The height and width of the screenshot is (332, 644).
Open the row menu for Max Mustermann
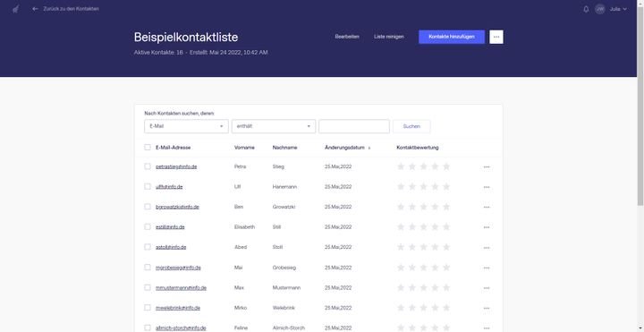click(487, 288)
